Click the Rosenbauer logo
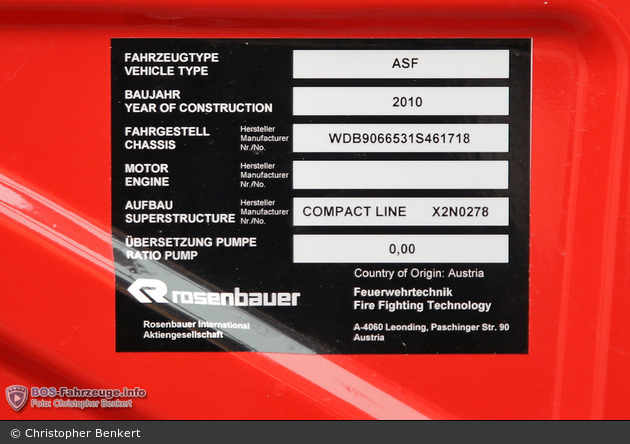 click(214, 293)
